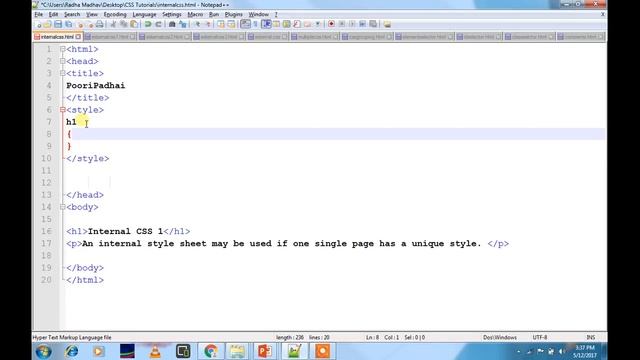Collapse the <style> fold on line 6
The height and width of the screenshot is (360, 640).
(x=62, y=110)
